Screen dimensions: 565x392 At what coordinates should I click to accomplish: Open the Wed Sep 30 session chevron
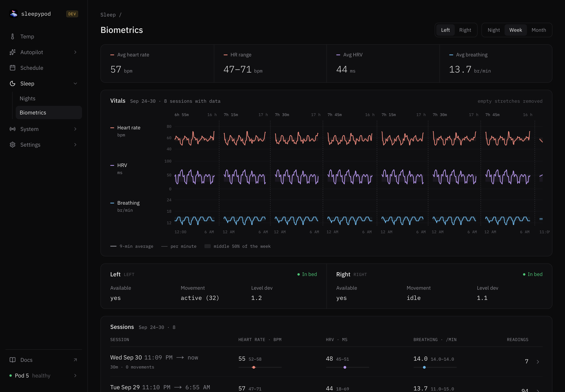[538, 362]
